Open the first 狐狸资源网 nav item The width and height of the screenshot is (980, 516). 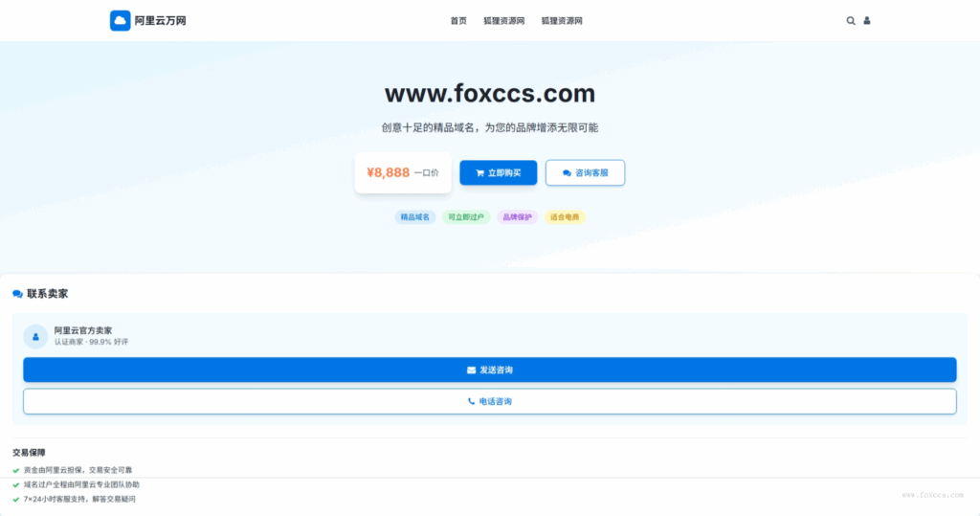503,21
